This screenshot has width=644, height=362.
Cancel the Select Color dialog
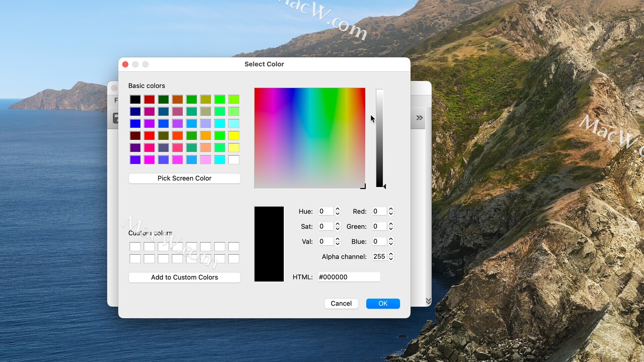point(341,303)
